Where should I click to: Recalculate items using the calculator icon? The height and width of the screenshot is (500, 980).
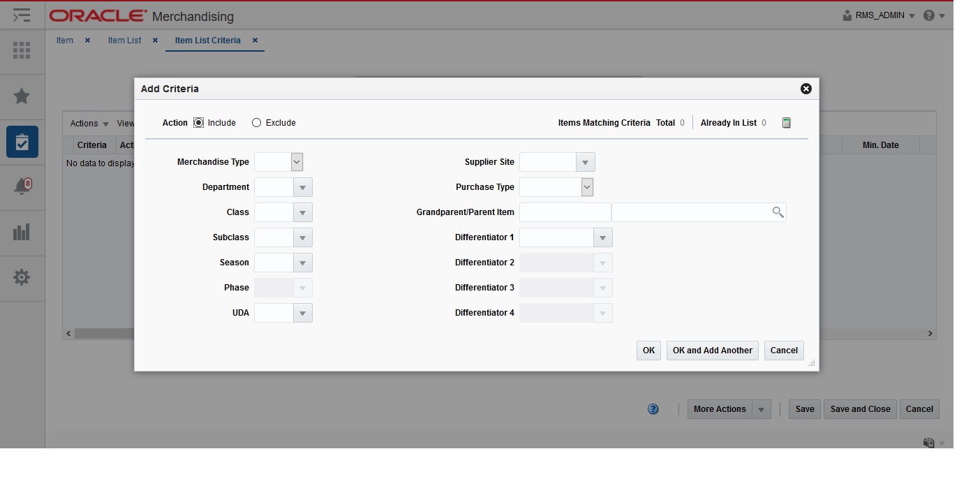pos(786,122)
